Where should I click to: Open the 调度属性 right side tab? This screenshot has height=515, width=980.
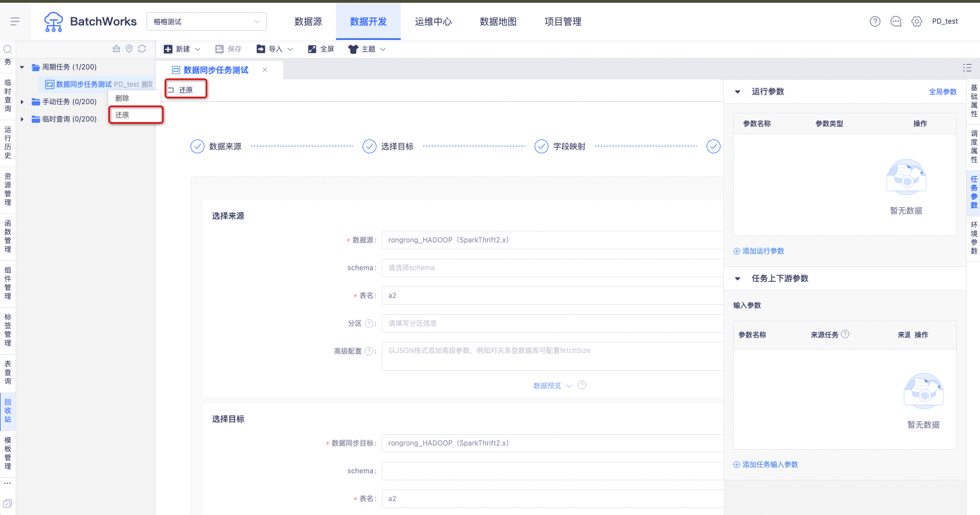point(974,146)
